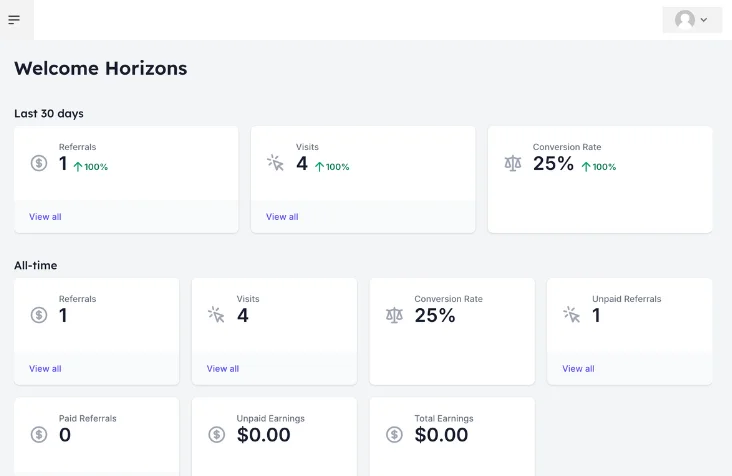Image resolution: width=732 pixels, height=476 pixels.
Task: Click scales icon in All-time Conversion Rate card
Action: (x=394, y=315)
